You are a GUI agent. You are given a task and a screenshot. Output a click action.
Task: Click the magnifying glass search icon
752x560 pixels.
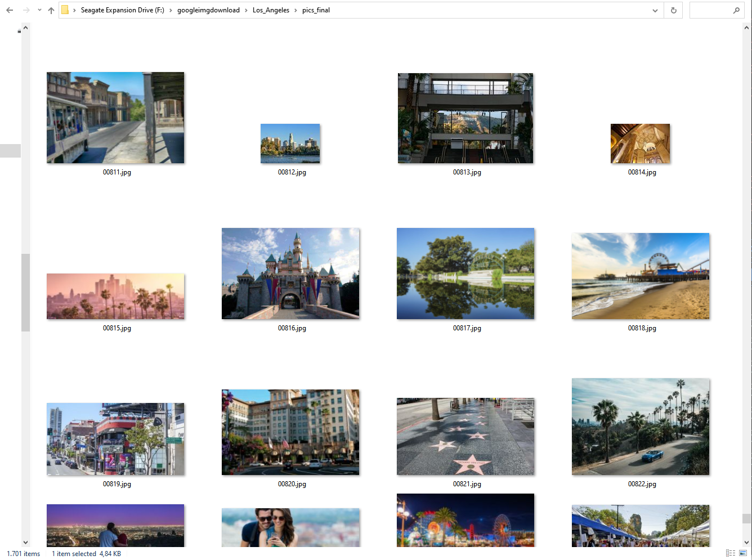736,10
